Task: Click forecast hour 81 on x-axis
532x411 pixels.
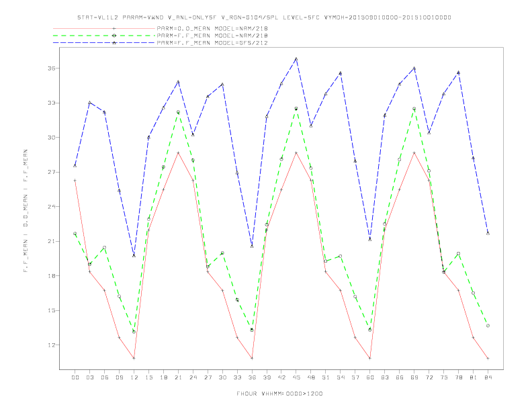Action: pos(474,377)
